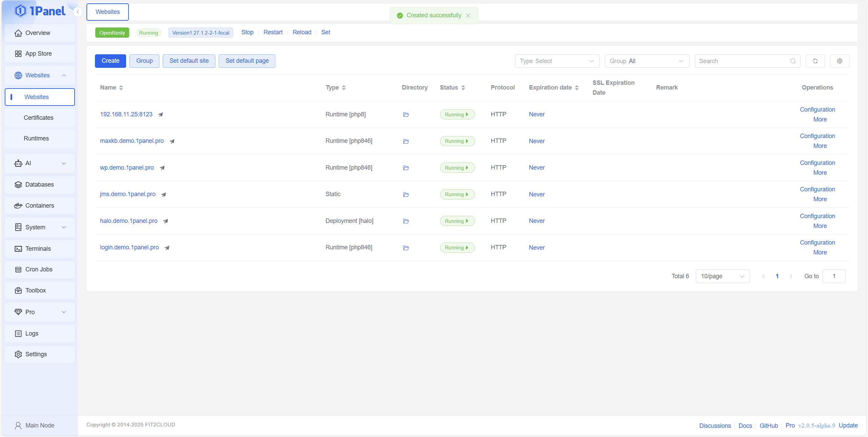Screen dimensions: 868x437
Task: Open Certificates in the sidebar
Action: pos(39,118)
